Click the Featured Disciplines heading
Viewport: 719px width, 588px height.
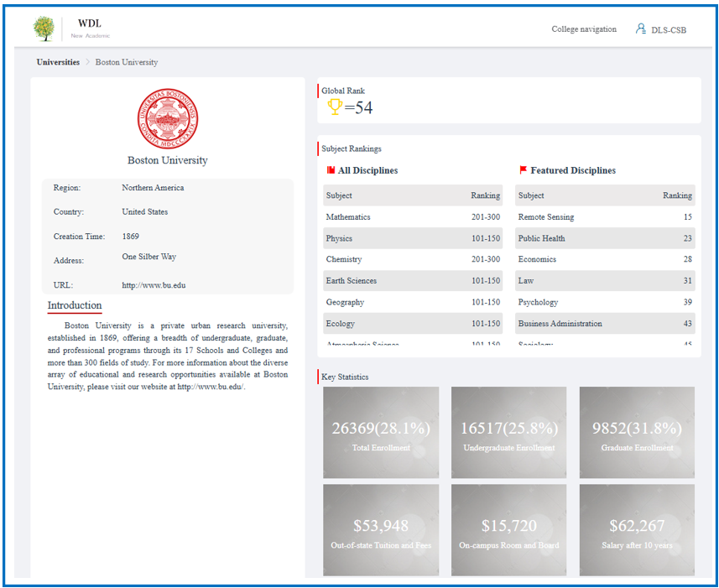pyautogui.click(x=573, y=170)
